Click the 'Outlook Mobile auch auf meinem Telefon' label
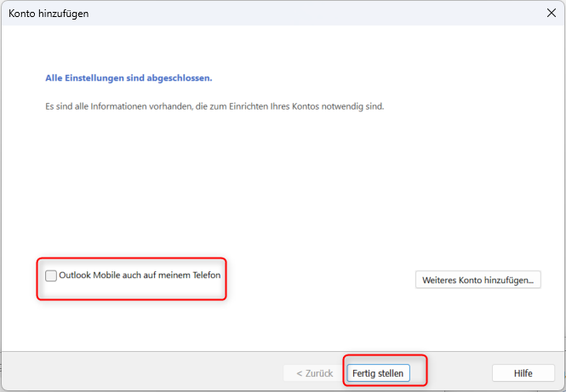Screen dimensions: 566x392 (145, 276)
